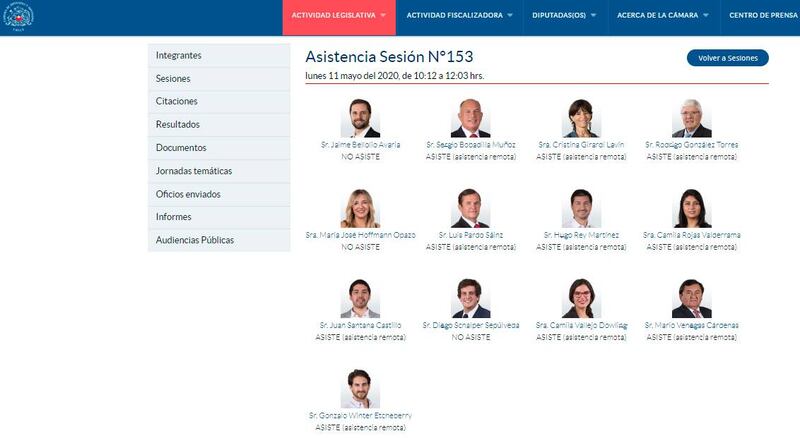This screenshot has height=438, width=800.
Task: Click Gonzalo Winter Etcheberry's photo
Action: coord(360,389)
